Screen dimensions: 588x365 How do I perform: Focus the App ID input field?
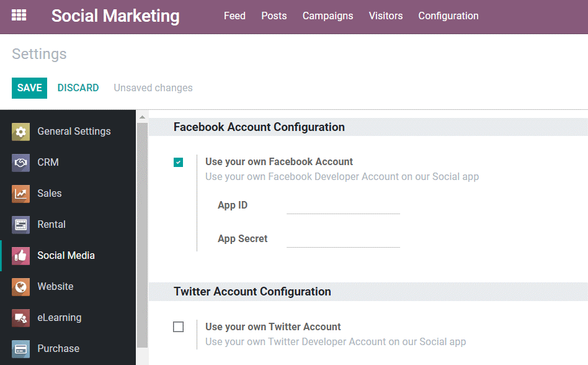343,206
